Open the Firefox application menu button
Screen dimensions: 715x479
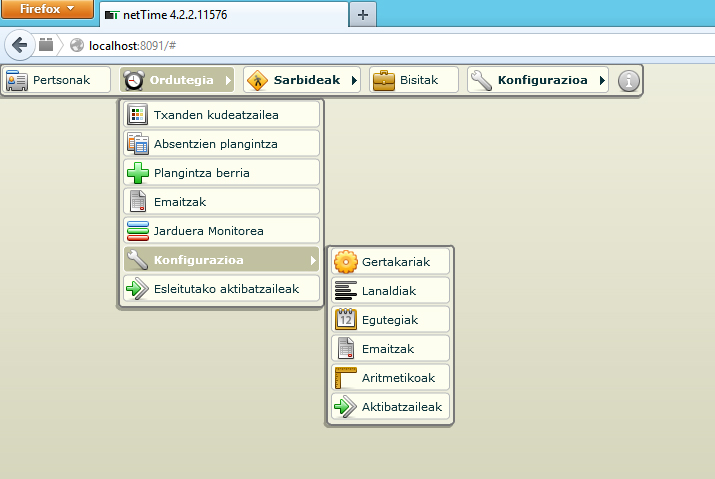(x=47, y=9)
